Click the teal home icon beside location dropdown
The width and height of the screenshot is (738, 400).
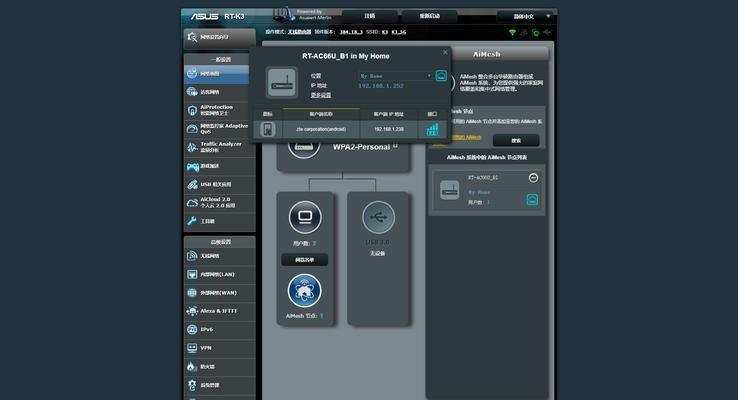click(x=441, y=76)
